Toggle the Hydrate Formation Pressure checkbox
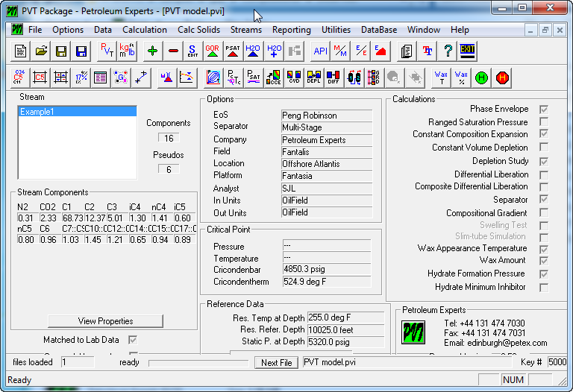The image size is (573, 392). click(x=544, y=274)
